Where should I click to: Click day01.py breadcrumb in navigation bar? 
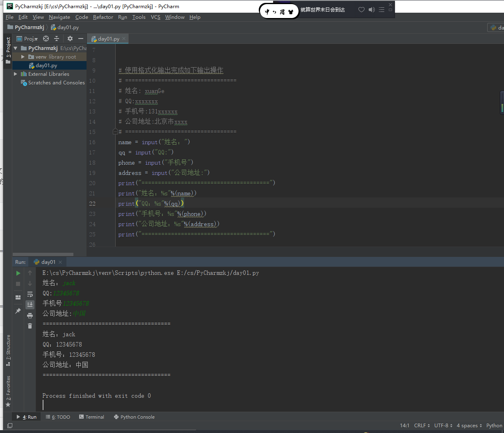65,27
